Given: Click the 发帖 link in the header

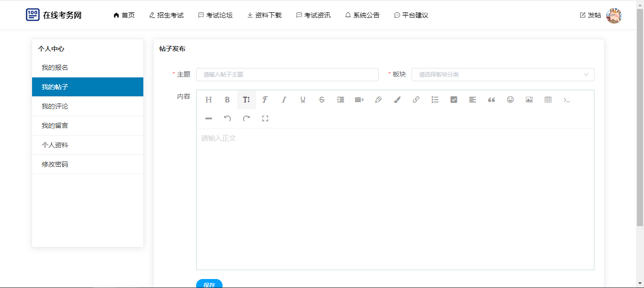Looking at the screenshot, I should (x=590, y=15).
